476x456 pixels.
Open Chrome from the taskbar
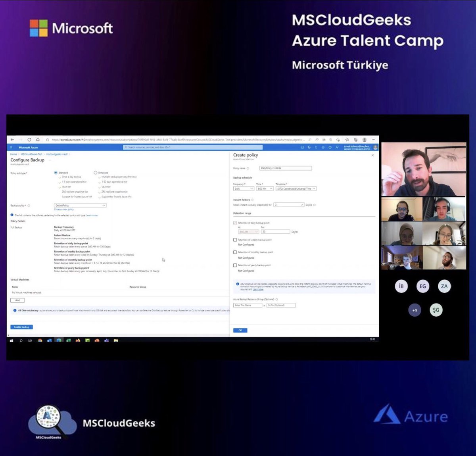40,340
